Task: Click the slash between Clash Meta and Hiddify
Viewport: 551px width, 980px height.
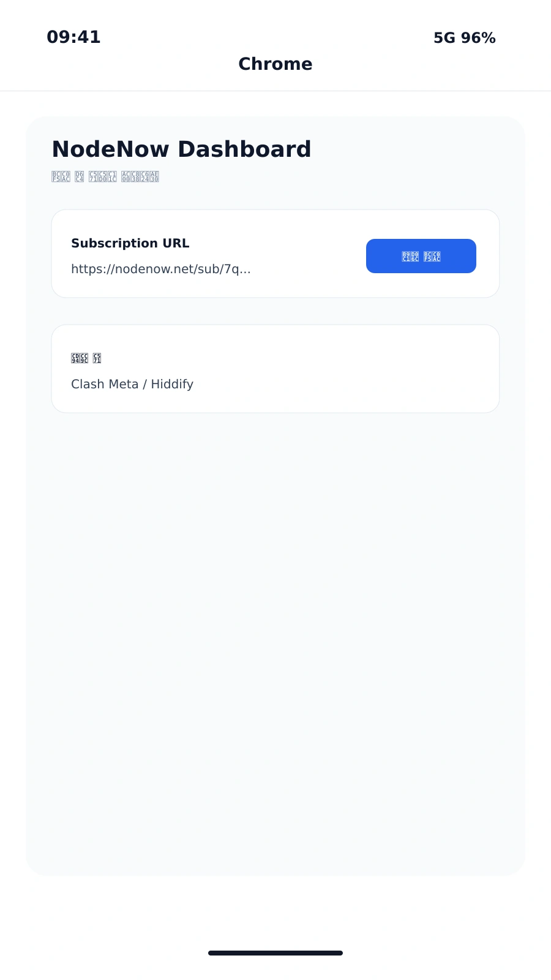Action: click(x=144, y=384)
